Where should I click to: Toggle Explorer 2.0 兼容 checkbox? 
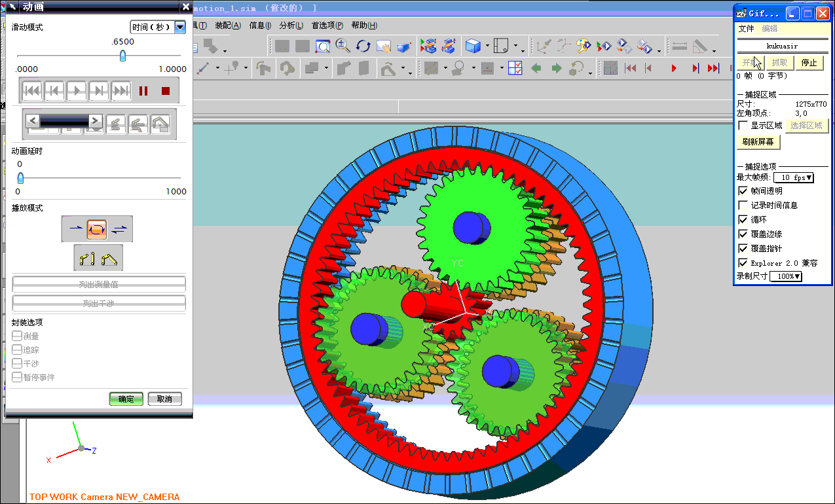point(743,262)
